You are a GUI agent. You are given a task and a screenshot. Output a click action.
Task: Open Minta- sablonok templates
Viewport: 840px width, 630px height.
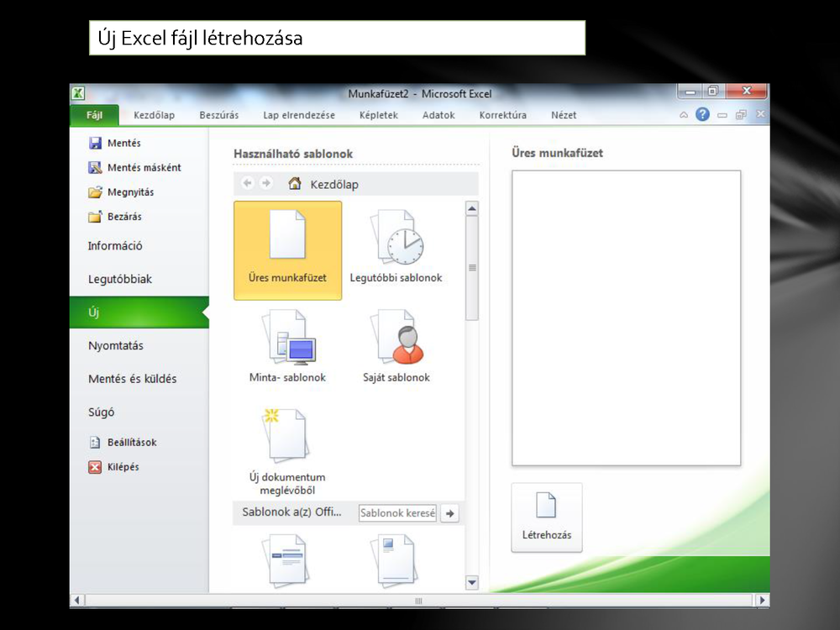click(x=287, y=347)
